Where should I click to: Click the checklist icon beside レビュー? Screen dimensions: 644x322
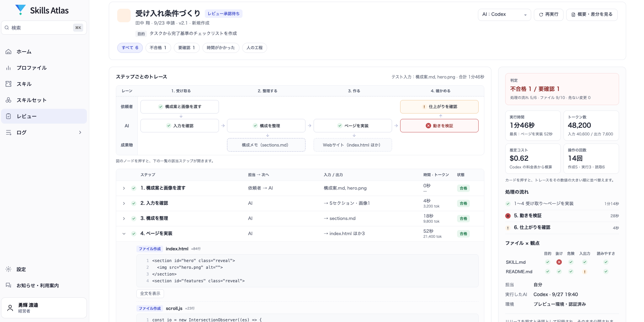click(9, 116)
